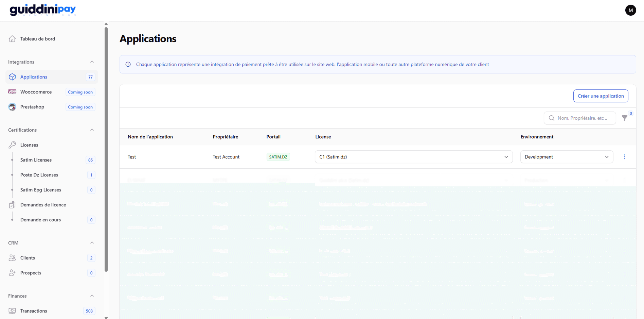Click the Transactions icon under Finances
Viewport: 644px width, 319px height.
[12, 310]
